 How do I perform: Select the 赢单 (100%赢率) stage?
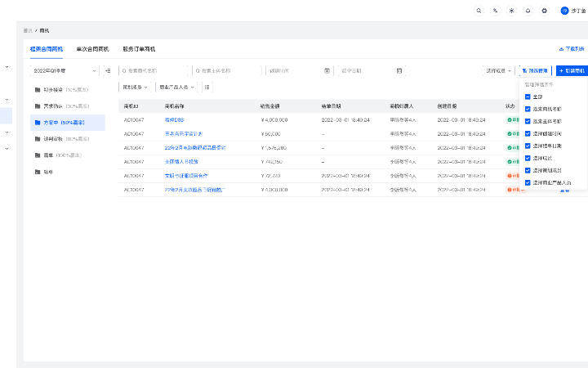pos(68,155)
